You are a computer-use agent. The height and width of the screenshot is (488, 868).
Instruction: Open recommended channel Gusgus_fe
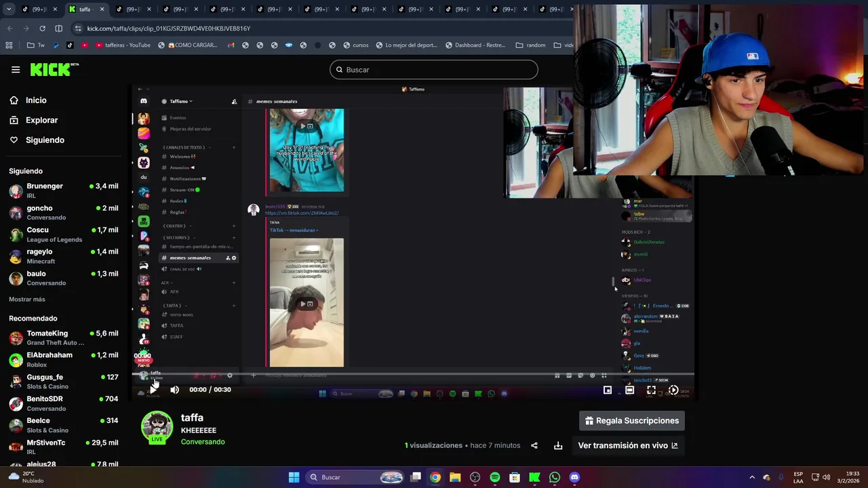tap(64, 382)
